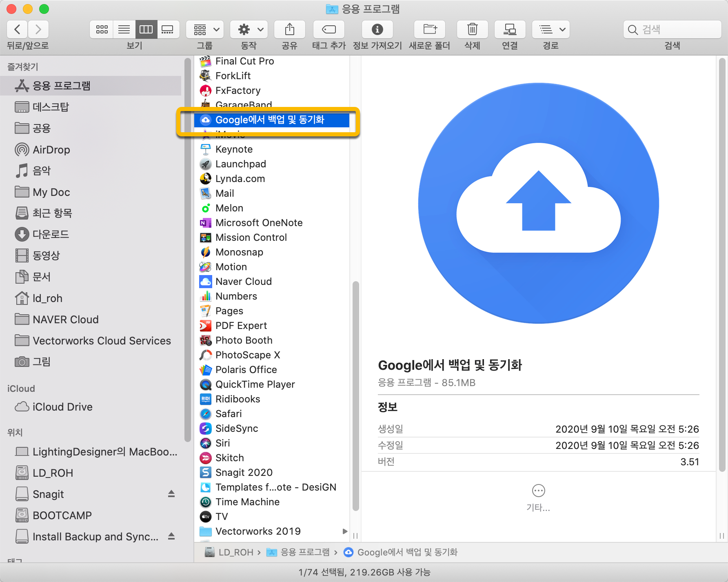728x582 pixels.
Task: Open 최근 항목 in sidebar
Action: (x=91, y=213)
